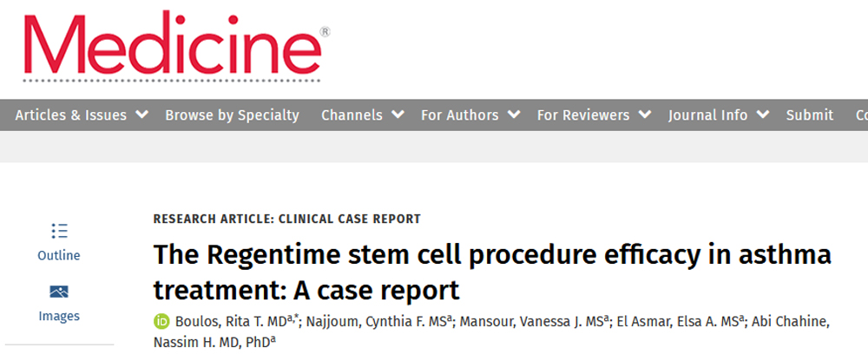Image resolution: width=868 pixels, height=361 pixels.
Task: Expand the Channels dropdown arrow
Action: tap(398, 115)
